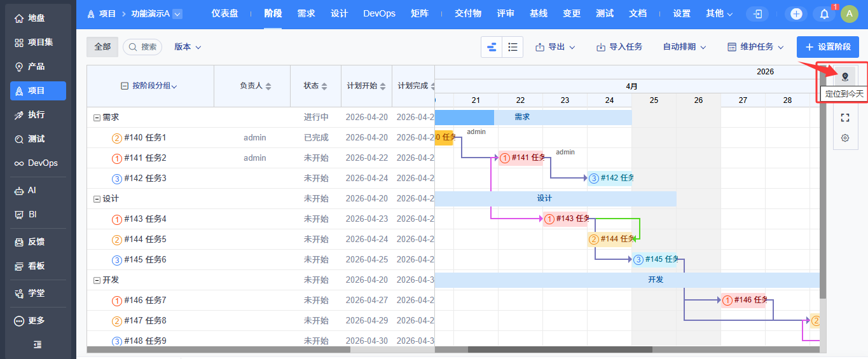Screen dimensions: 868x359
Task: Open 按阶段分组 grouping dropdown
Action: pyautogui.click(x=155, y=86)
